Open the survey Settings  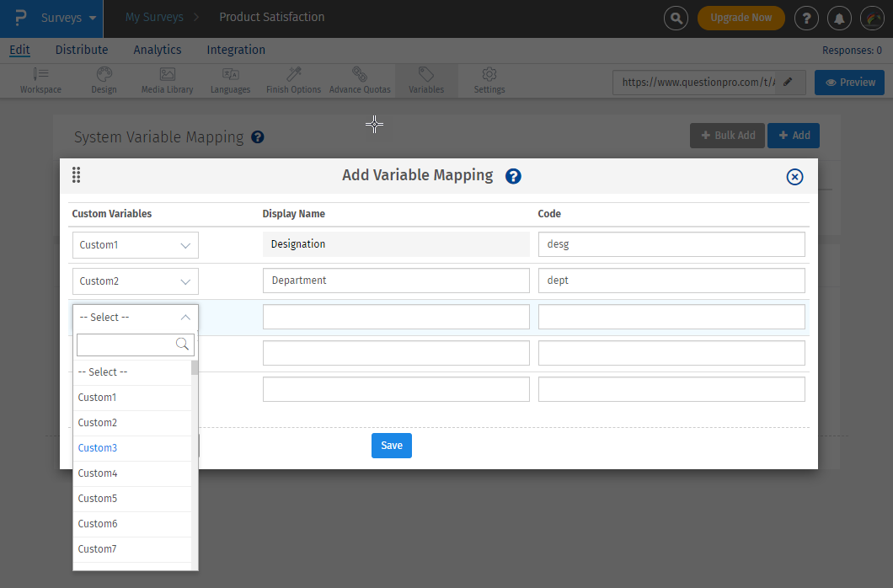(489, 80)
